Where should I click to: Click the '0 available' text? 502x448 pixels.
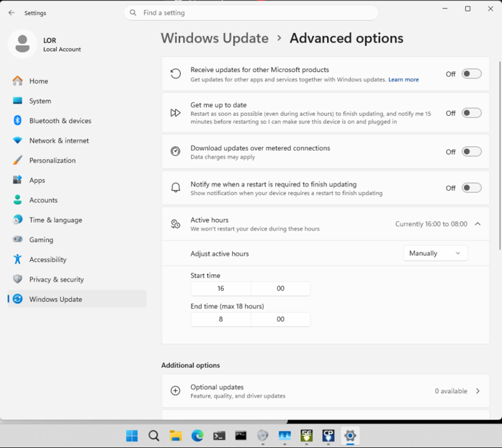point(451,391)
